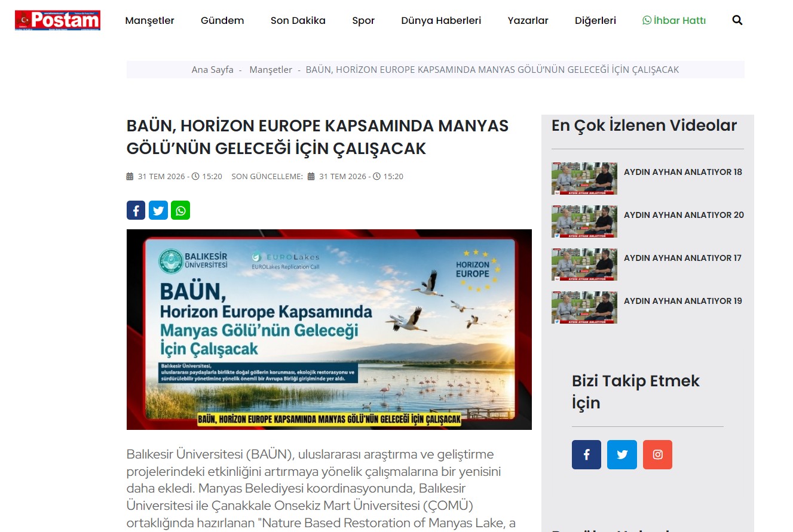Open Spor menu item
This screenshot has height=532, width=793.
click(363, 20)
